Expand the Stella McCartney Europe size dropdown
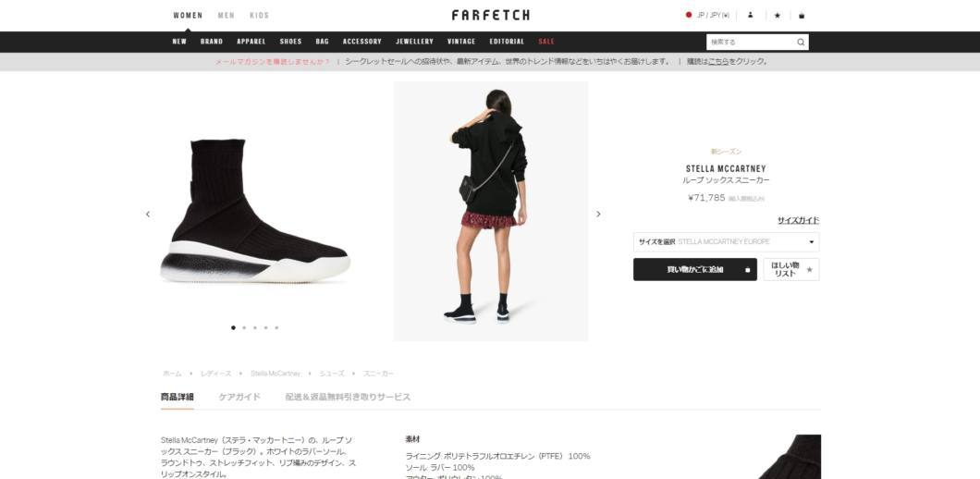The width and height of the screenshot is (980, 479). (726, 242)
